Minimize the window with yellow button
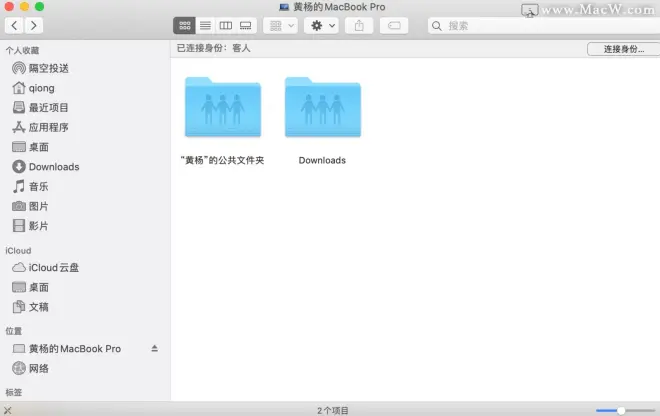660x416 pixels. coord(24,7)
